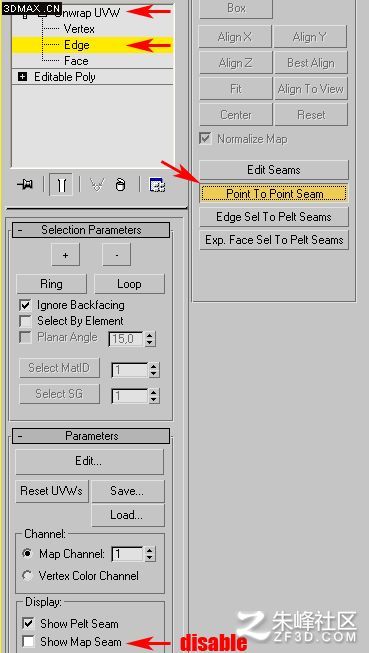This screenshot has width=369, height=653.
Task: Enable Show Map Seam checkbox
Action: point(28,642)
